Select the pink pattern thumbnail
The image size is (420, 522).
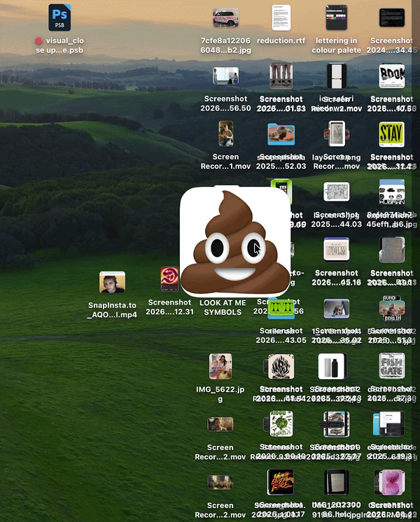point(392,482)
